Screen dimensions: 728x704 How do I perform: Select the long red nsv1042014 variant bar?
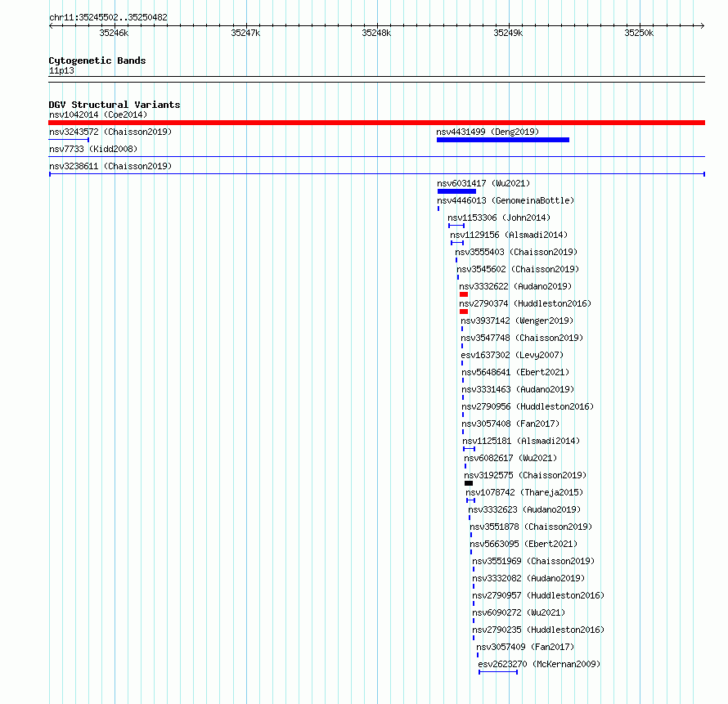376,123
